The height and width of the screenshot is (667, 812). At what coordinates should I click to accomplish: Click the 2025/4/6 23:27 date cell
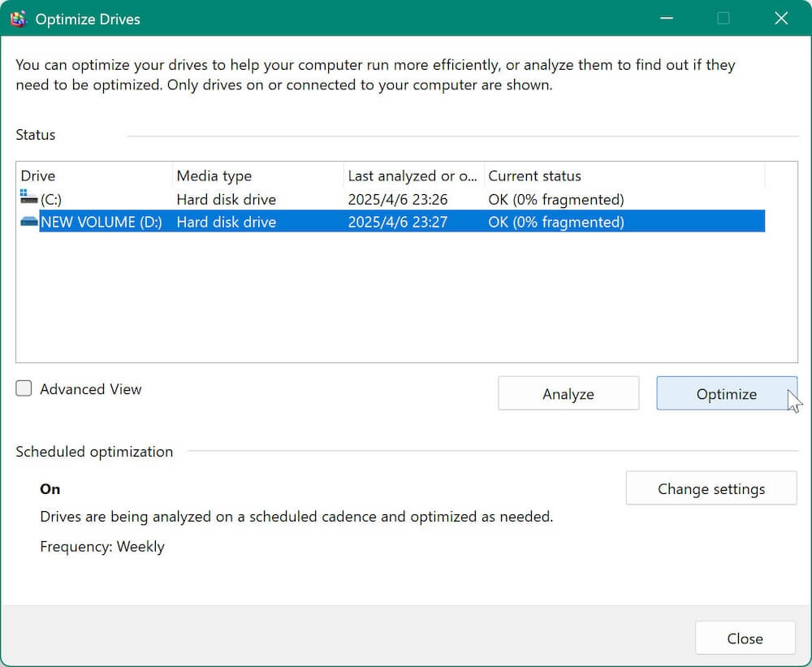pyautogui.click(x=398, y=222)
